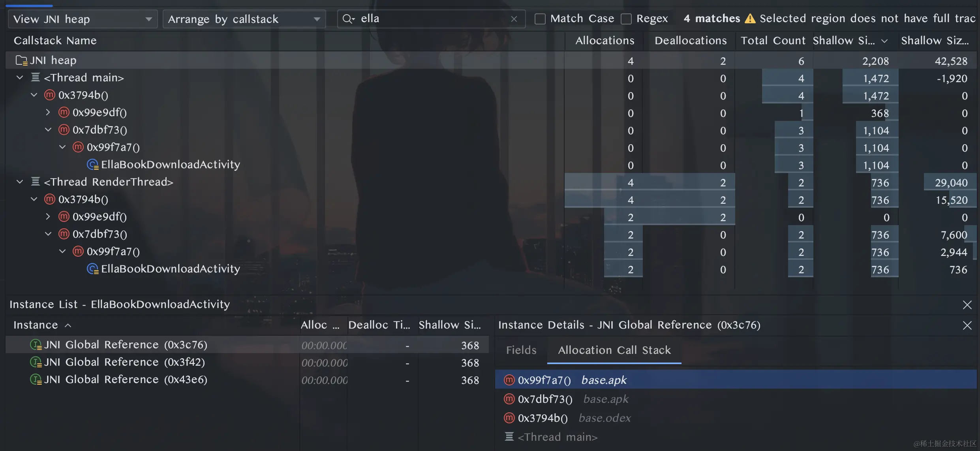Viewport: 980px width, 451px height.
Task: Select 0x7dbf73() base.apk call stack frame
Action: point(736,399)
